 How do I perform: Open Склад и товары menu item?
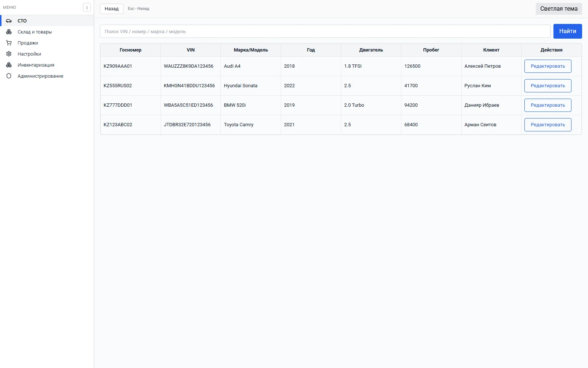(47, 32)
